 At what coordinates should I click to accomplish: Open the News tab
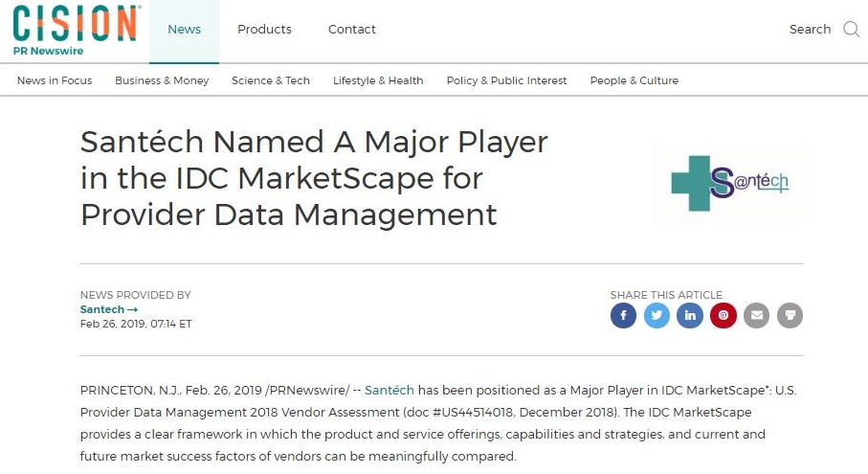[184, 32]
